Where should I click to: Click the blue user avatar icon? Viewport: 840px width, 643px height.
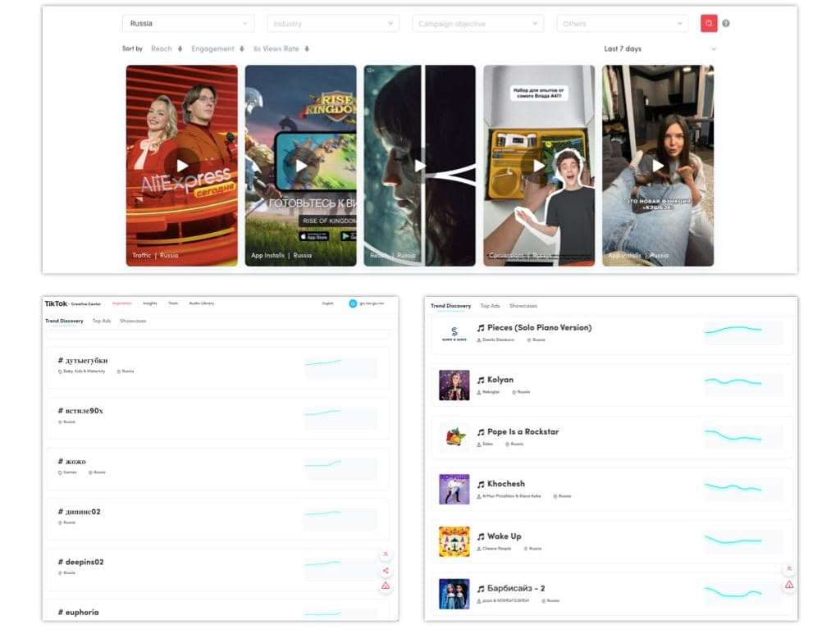point(354,303)
